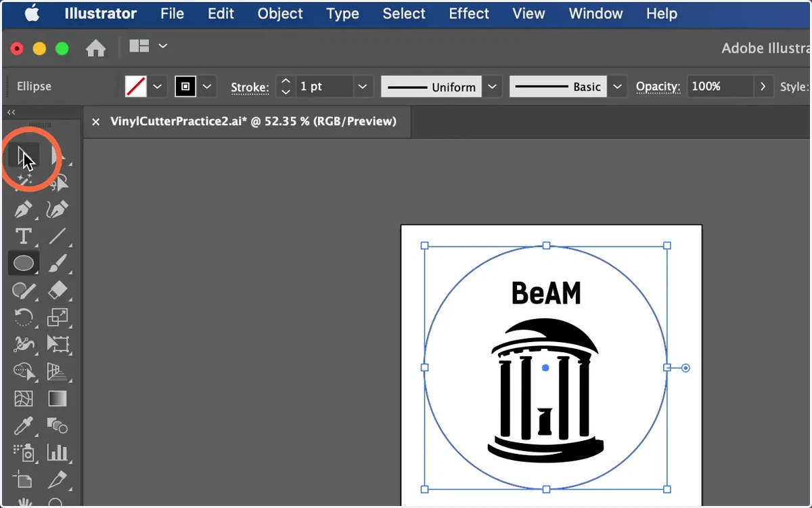Image resolution: width=812 pixels, height=508 pixels.
Task: Open the Basic brush definition dropdown
Action: [616, 87]
